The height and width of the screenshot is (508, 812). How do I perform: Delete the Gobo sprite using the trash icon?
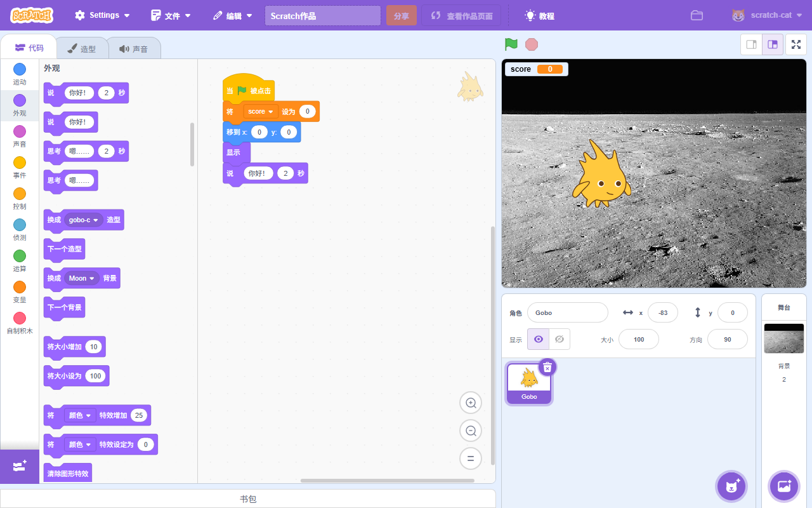[547, 367]
